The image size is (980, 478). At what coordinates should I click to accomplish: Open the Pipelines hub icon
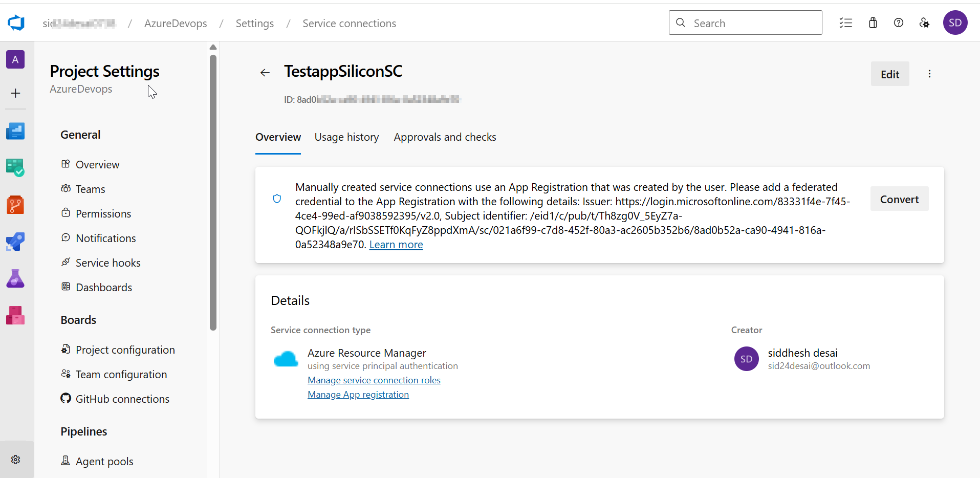click(15, 242)
